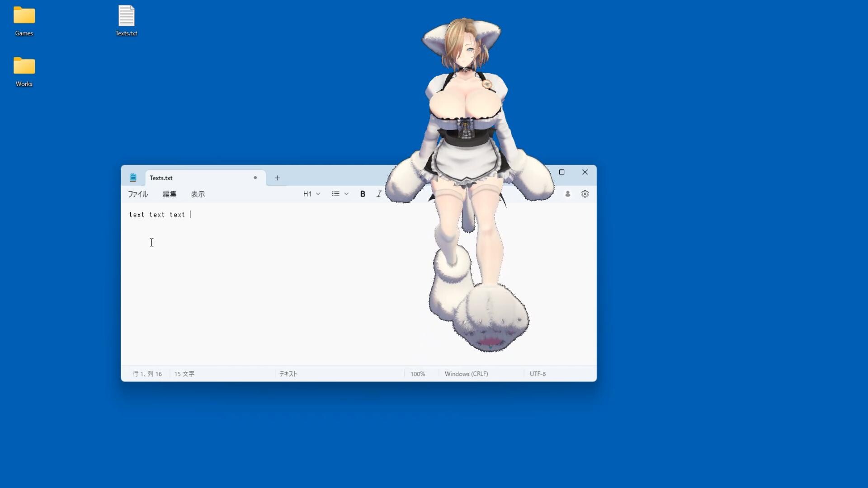Toggle bold formatting in Notepad
868x488 pixels.
point(363,194)
